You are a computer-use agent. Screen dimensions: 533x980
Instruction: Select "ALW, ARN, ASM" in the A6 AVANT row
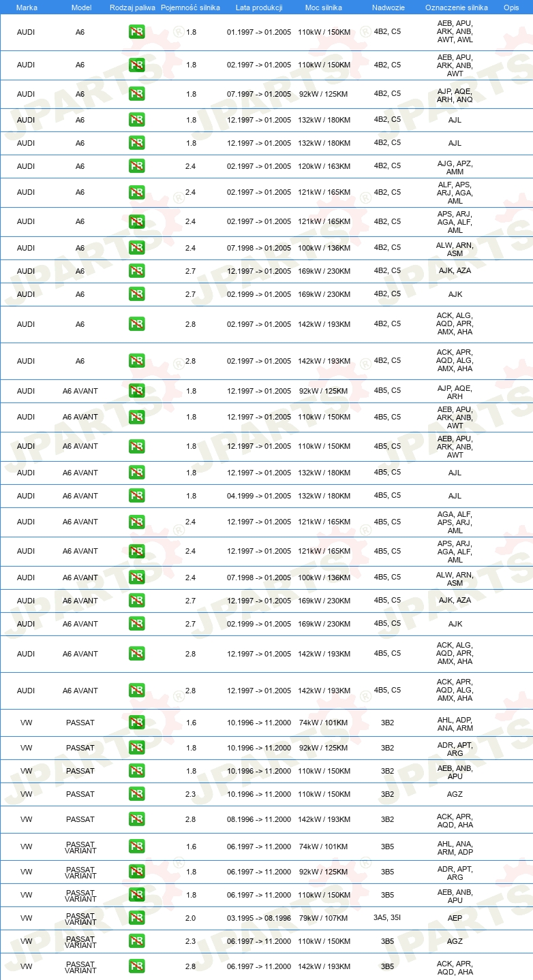pyautogui.click(x=455, y=579)
